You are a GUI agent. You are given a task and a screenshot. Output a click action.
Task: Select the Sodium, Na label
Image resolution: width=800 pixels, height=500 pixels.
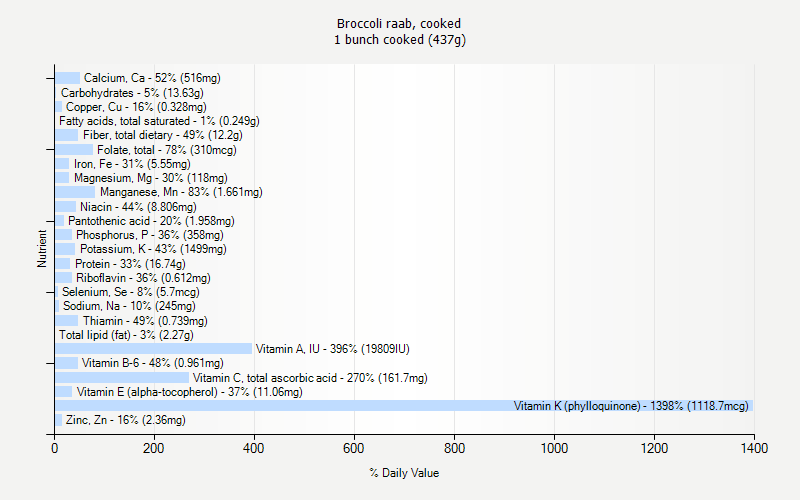[x=129, y=306]
